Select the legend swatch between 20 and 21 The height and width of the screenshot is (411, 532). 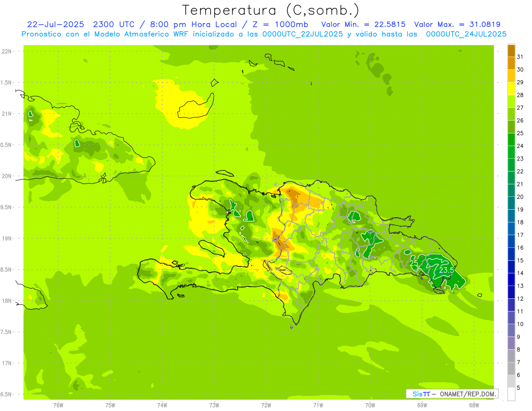pos(511,190)
